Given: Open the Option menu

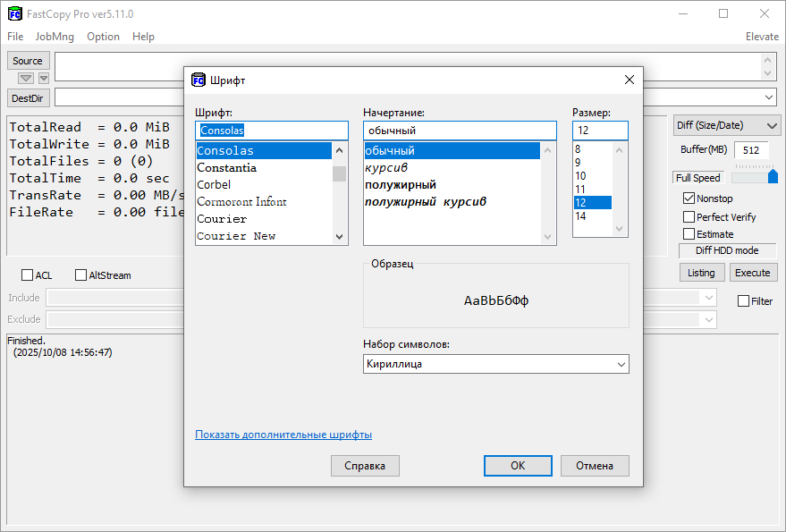Looking at the screenshot, I should pyautogui.click(x=103, y=37).
